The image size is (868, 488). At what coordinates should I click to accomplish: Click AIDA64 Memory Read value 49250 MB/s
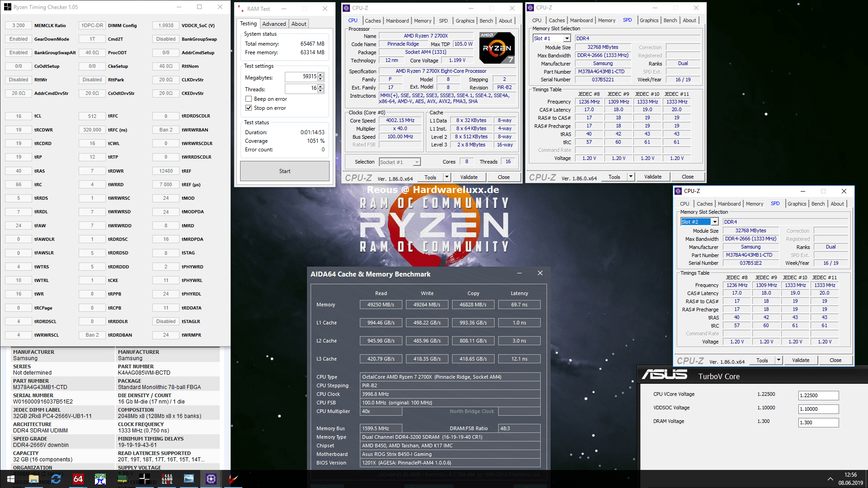381,305
